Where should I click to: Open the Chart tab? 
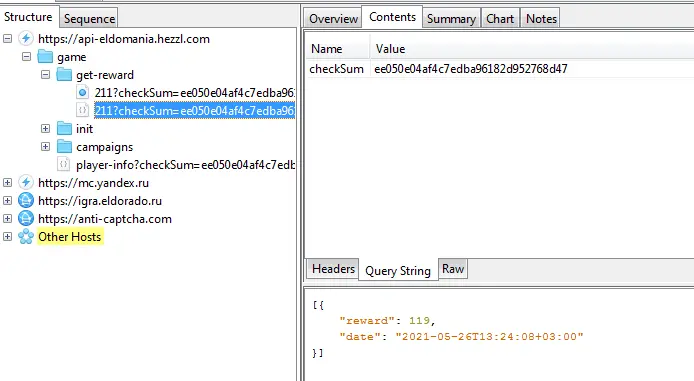click(x=500, y=19)
